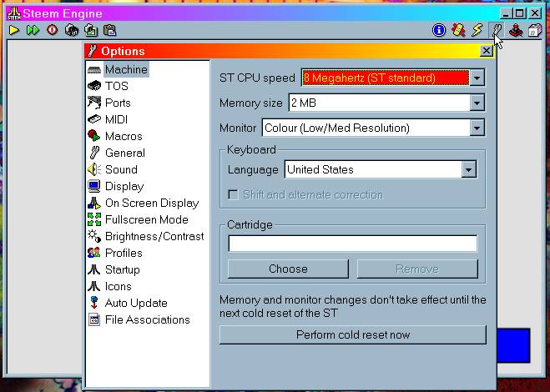
Task: Click the Sound speaker icon in list
Action: [x=94, y=169]
